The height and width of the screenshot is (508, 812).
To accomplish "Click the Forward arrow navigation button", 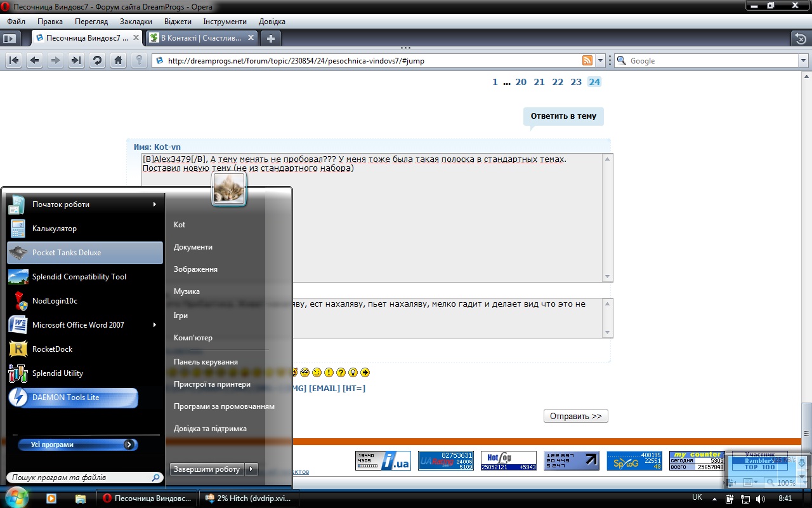I will coord(55,60).
